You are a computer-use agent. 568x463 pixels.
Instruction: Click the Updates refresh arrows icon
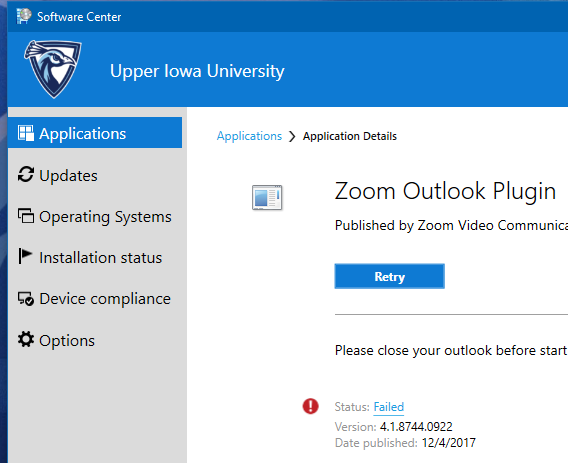(26, 174)
